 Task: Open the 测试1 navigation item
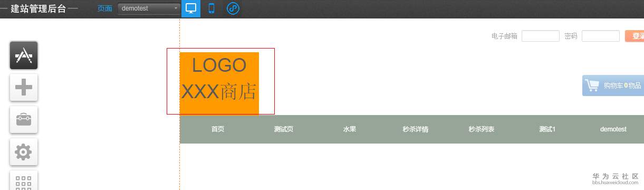[x=547, y=129]
